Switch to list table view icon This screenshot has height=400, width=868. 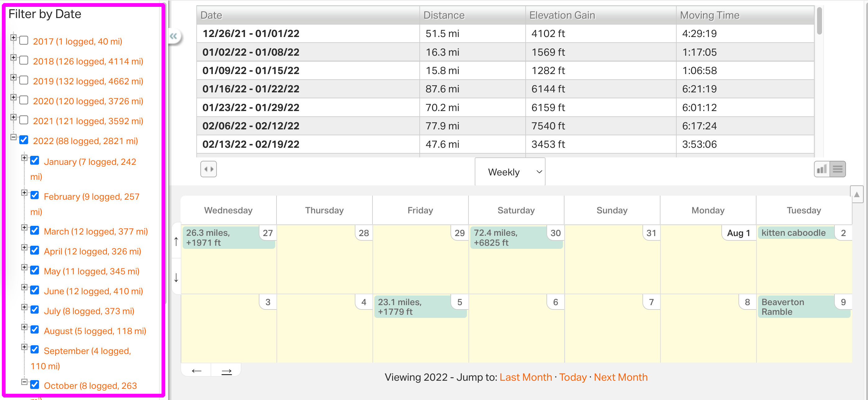point(837,169)
